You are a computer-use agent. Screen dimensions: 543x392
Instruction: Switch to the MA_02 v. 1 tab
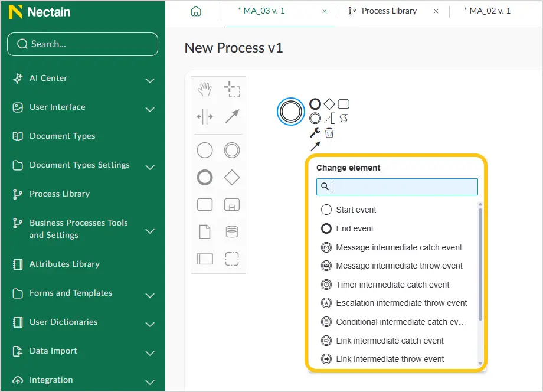[x=488, y=11]
